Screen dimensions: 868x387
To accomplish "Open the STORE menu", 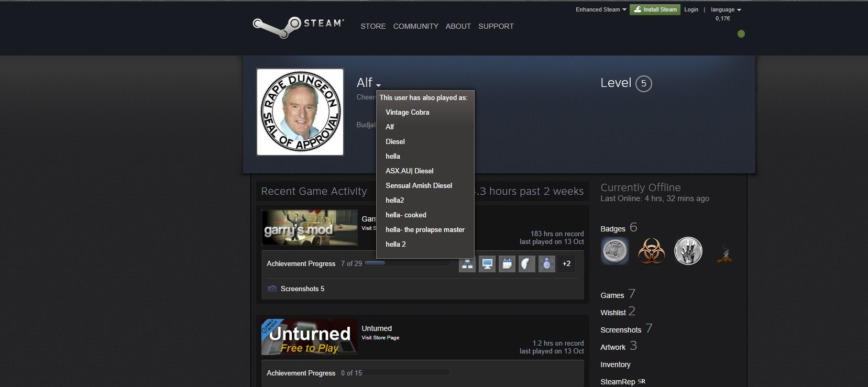I will coord(373,26).
